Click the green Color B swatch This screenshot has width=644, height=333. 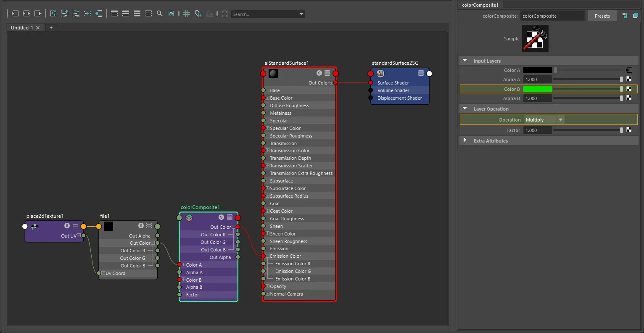pos(537,89)
